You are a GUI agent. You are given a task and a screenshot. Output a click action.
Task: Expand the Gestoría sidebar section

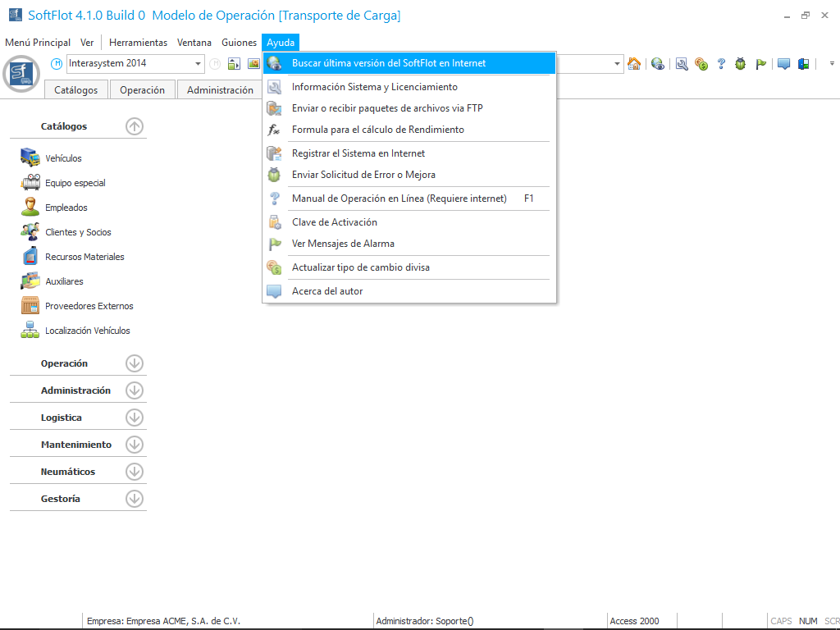click(x=135, y=499)
